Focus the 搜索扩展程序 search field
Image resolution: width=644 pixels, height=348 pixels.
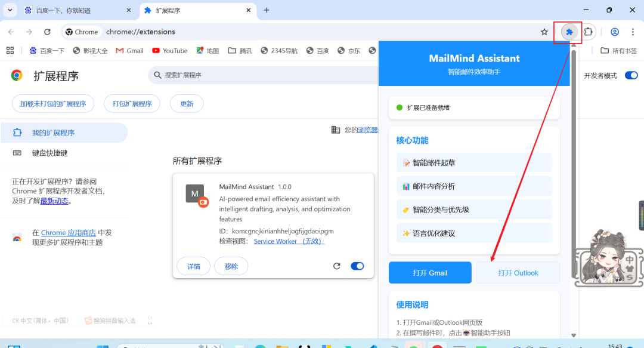tap(263, 75)
